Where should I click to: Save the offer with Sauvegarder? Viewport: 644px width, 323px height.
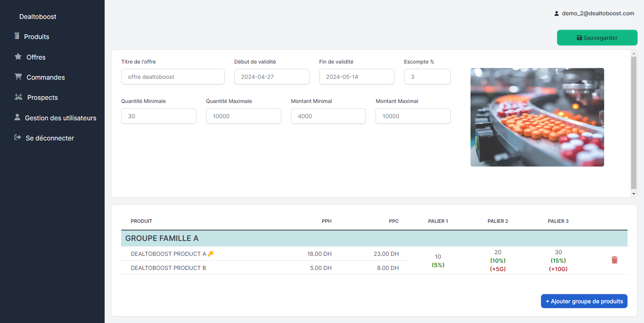point(597,38)
